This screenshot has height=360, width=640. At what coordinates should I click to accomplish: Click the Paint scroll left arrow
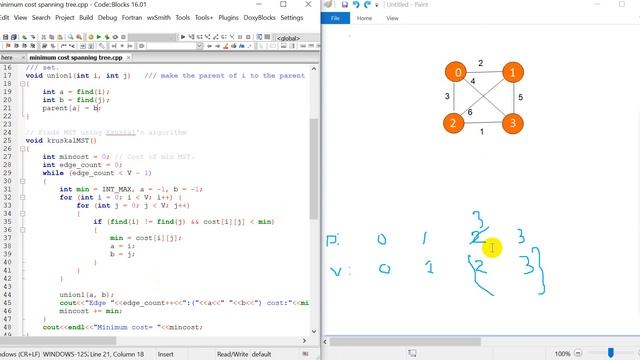tap(325, 341)
